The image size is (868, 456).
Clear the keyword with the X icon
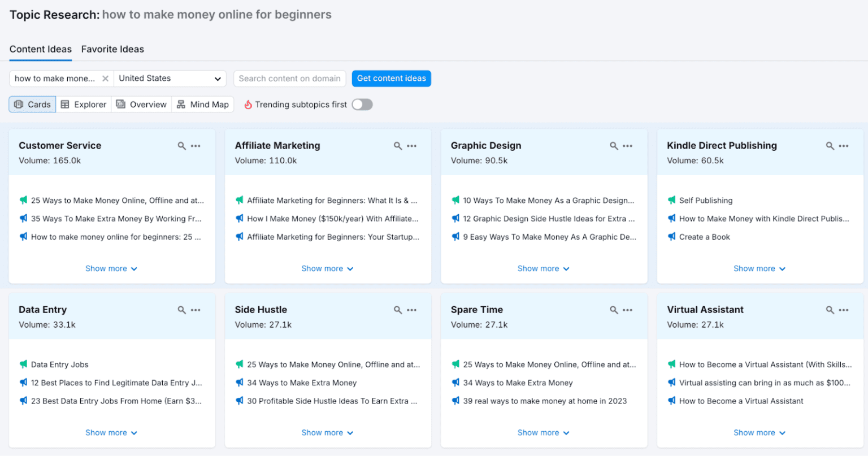[105, 79]
